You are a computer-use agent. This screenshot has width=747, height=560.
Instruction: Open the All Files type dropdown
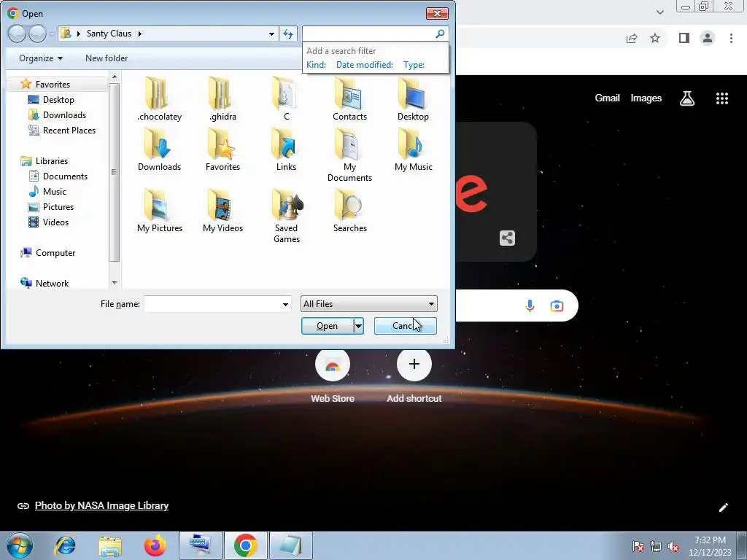(368, 304)
